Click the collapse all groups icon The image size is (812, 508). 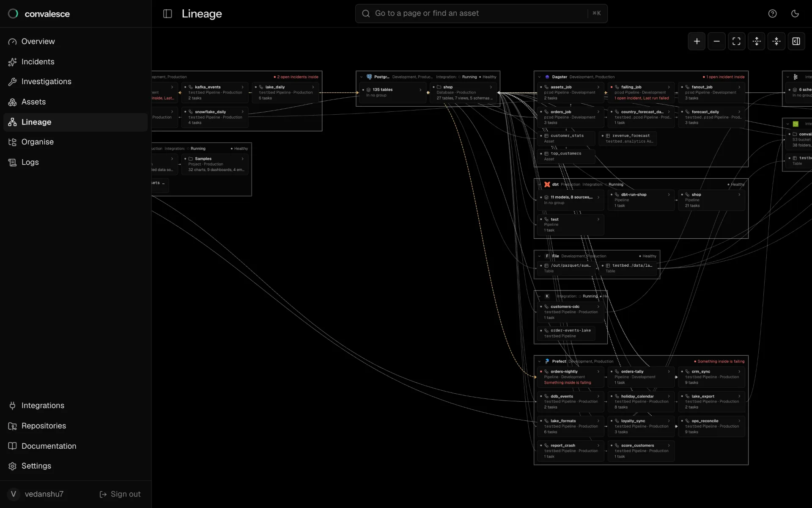point(776,41)
